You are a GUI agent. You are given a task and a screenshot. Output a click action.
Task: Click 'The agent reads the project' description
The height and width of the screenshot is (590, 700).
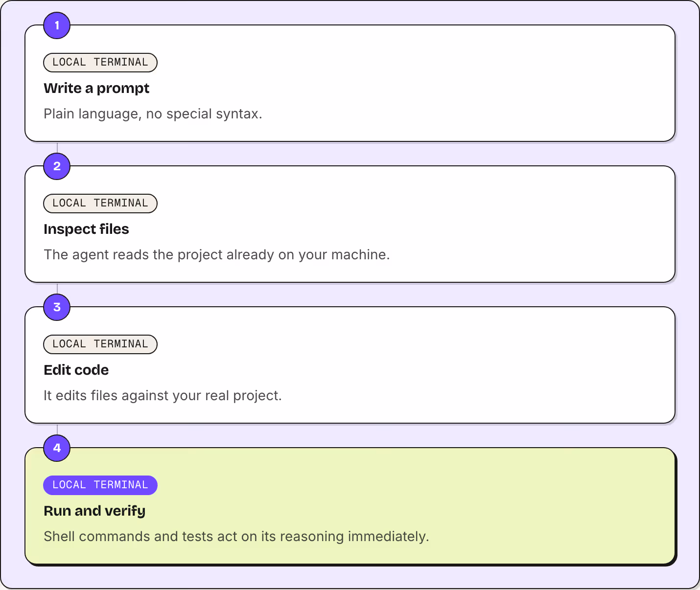pyautogui.click(x=217, y=255)
